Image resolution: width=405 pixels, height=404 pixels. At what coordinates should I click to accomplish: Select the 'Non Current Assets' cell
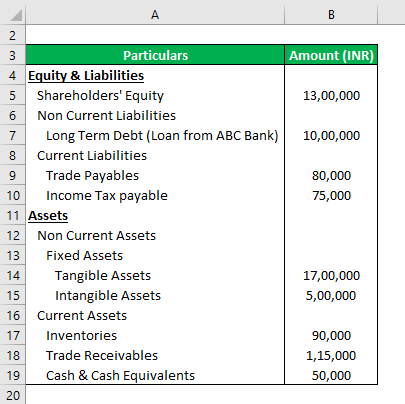pos(155,235)
